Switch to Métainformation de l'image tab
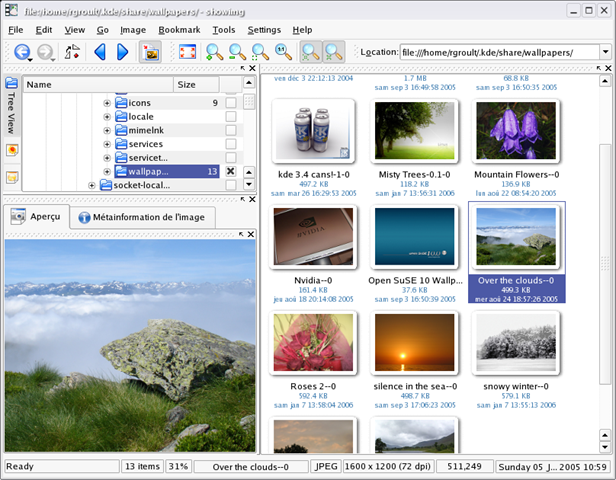 pyautogui.click(x=145, y=218)
